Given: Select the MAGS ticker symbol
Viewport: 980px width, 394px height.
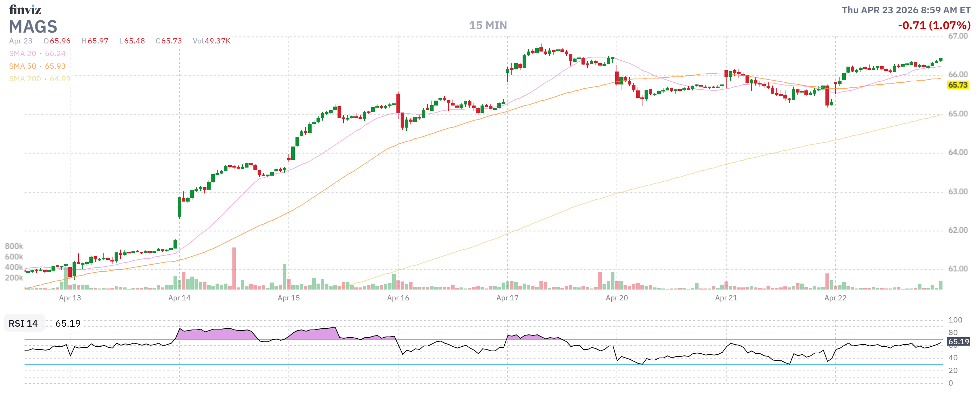Looking at the screenshot, I should coord(34,27).
